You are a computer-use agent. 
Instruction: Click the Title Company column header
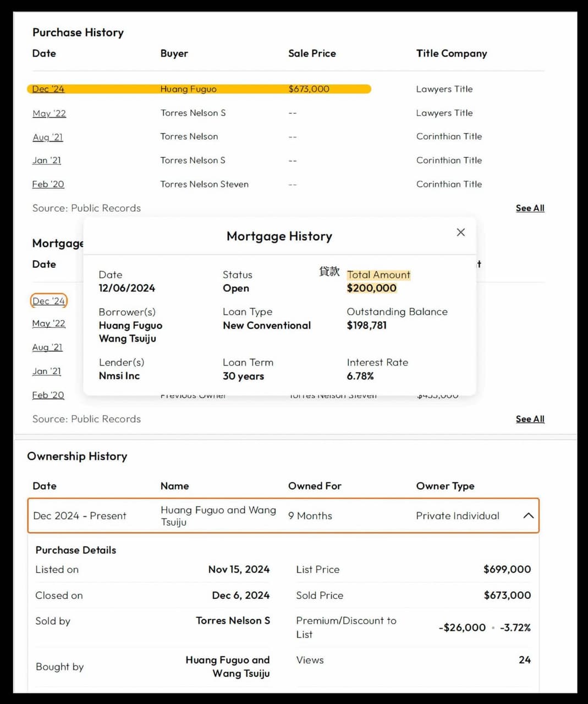451,53
